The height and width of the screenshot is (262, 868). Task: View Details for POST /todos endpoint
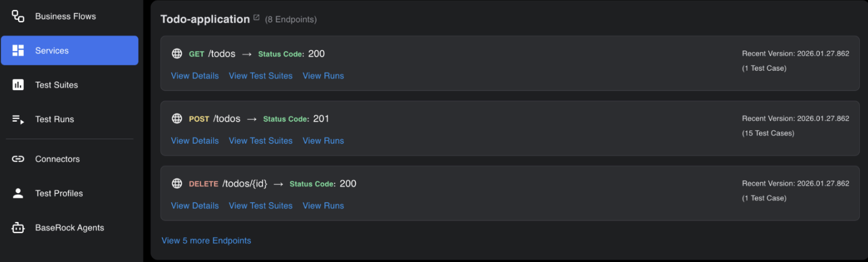tap(195, 141)
